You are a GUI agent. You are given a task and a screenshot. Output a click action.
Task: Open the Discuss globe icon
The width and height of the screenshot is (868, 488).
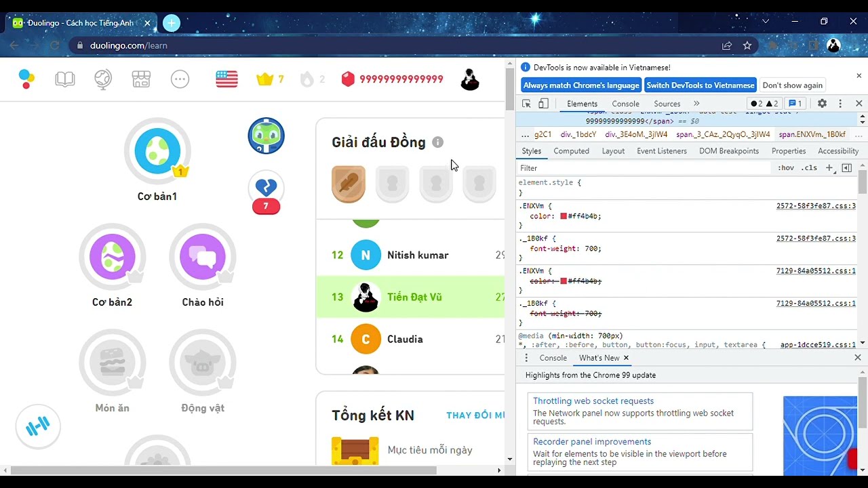103,79
